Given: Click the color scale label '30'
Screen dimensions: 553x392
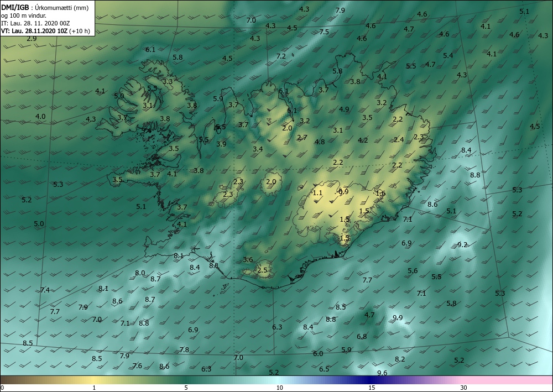Looking at the screenshot, I should (x=464, y=388).
